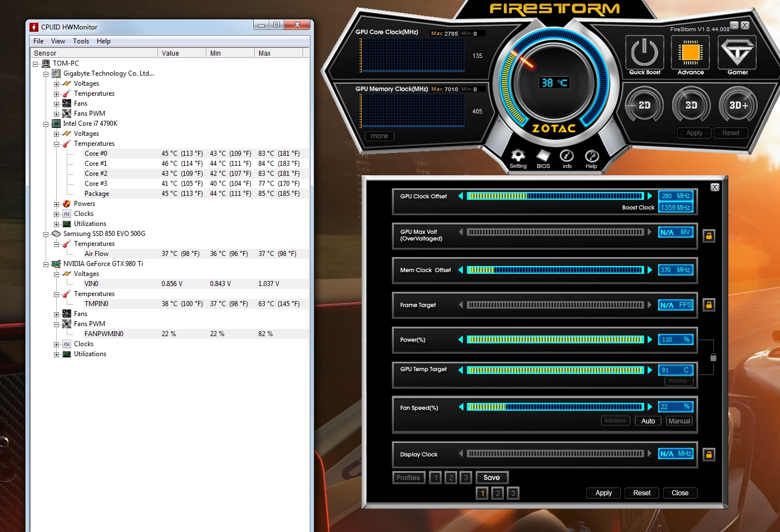Click the Power(%) slider bar

(x=555, y=339)
